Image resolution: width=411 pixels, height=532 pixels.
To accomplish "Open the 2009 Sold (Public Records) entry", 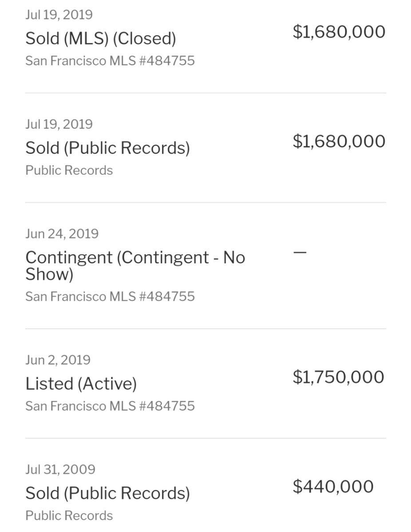I will click(107, 493).
